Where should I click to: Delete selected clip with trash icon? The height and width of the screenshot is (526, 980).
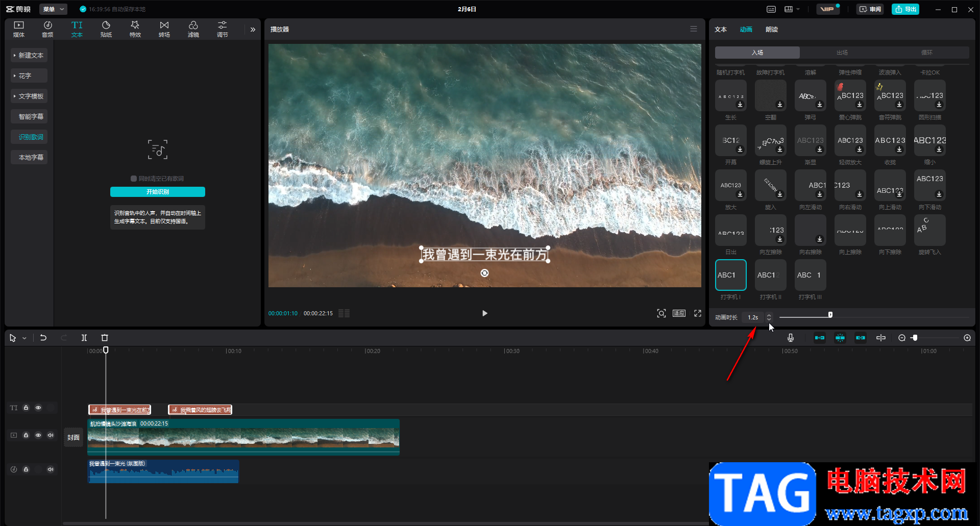[105, 338]
